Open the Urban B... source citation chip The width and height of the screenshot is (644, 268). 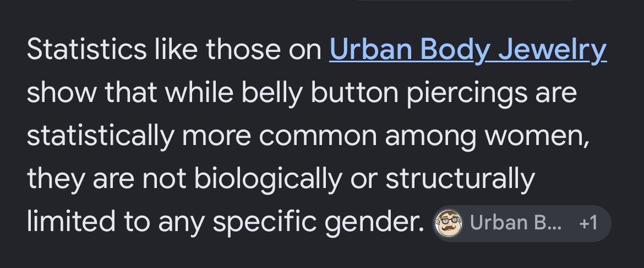click(x=522, y=223)
